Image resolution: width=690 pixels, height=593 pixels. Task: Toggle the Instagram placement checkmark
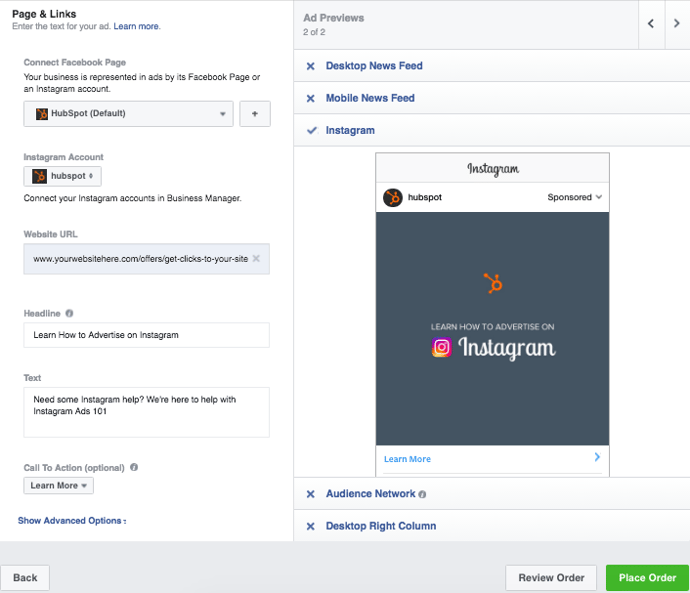[x=312, y=130]
